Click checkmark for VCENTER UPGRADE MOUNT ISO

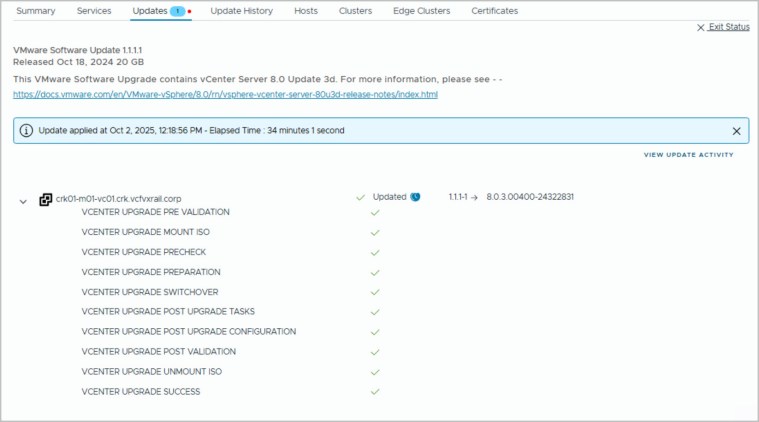pyautogui.click(x=375, y=232)
